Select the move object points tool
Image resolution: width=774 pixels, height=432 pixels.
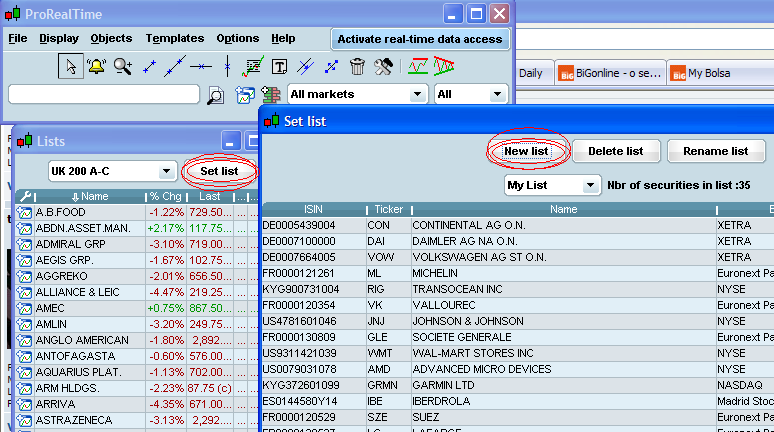pyautogui.click(x=331, y=67)
